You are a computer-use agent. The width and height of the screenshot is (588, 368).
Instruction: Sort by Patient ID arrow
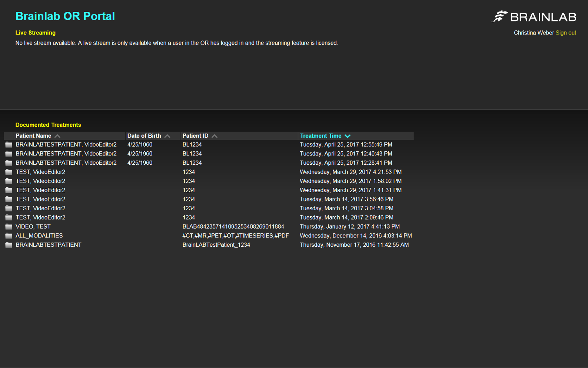215,136
